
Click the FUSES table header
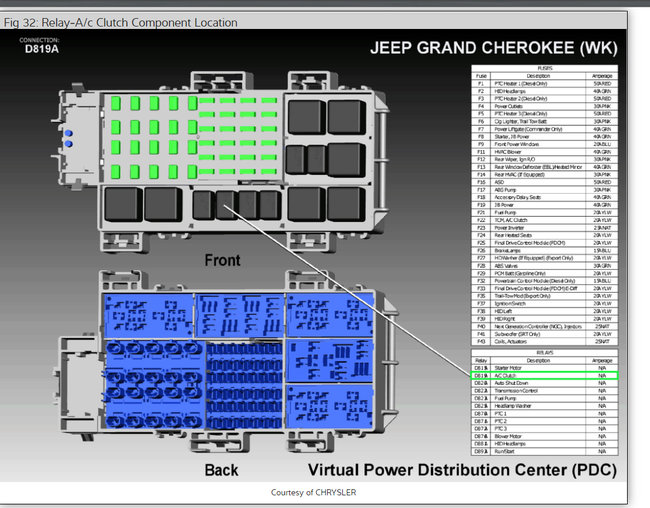coord(546,68)
